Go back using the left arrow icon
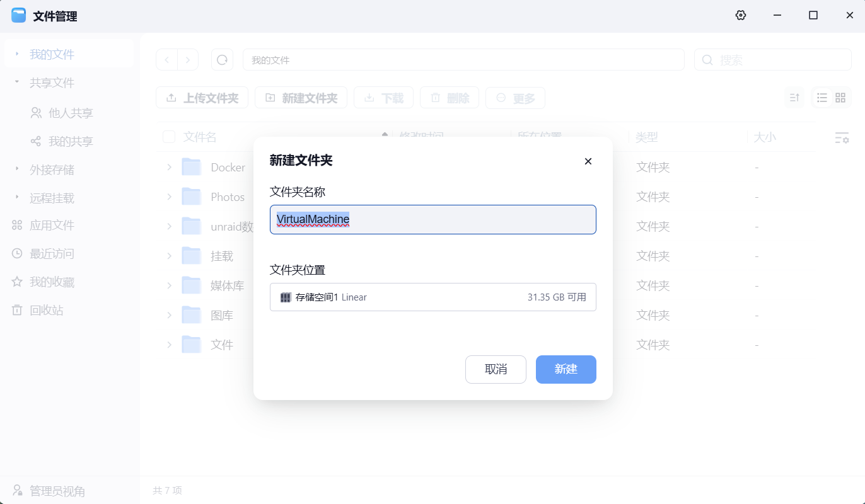Image resolution: width=865 pixels, height=504 pixels. [x=166, y=60]
